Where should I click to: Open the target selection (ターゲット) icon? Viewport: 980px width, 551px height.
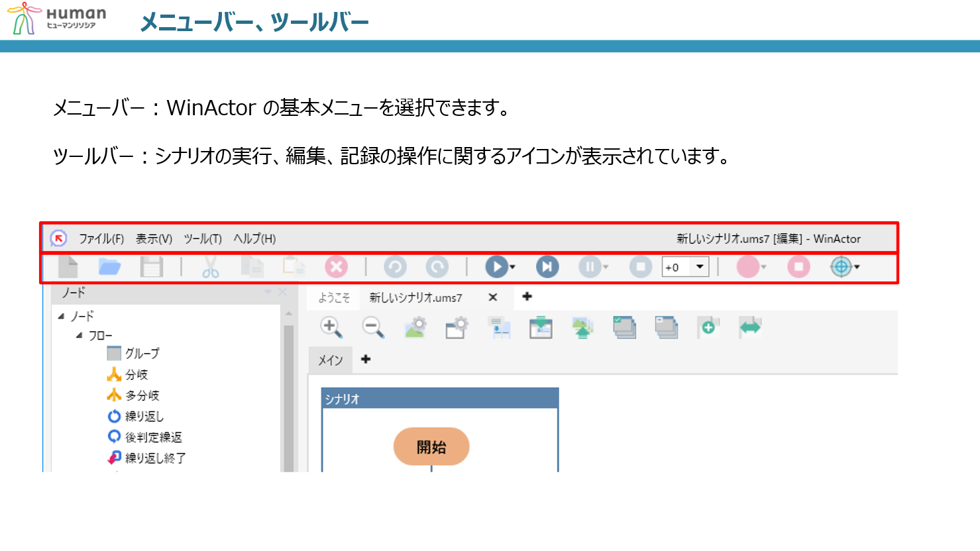pyautogui.click(x=840, y=266)
